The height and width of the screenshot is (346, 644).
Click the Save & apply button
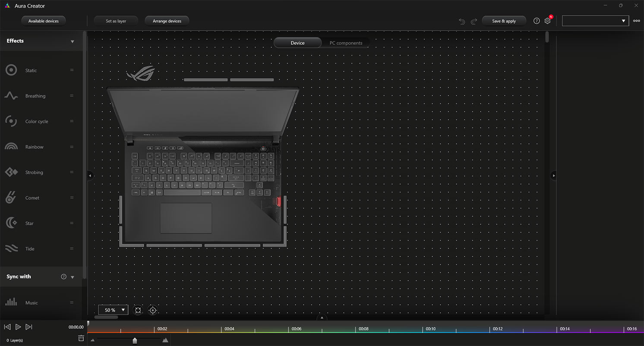tap(504, 21)
